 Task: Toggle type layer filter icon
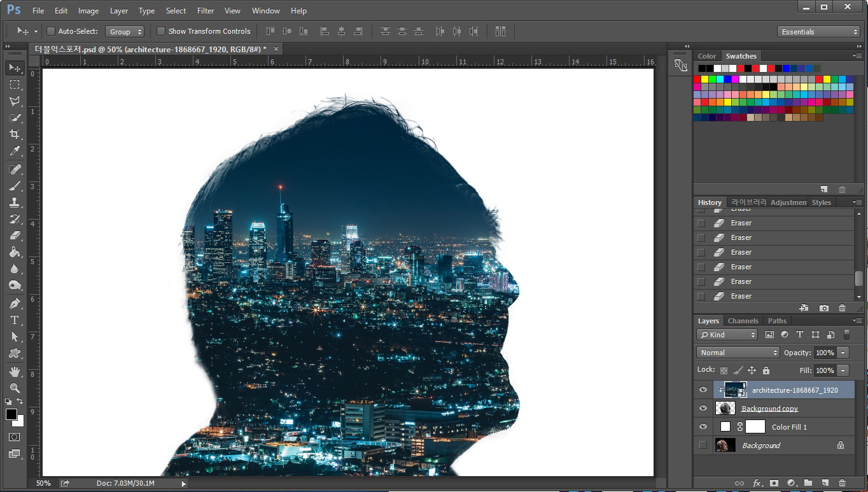click(x=800, y=335)
